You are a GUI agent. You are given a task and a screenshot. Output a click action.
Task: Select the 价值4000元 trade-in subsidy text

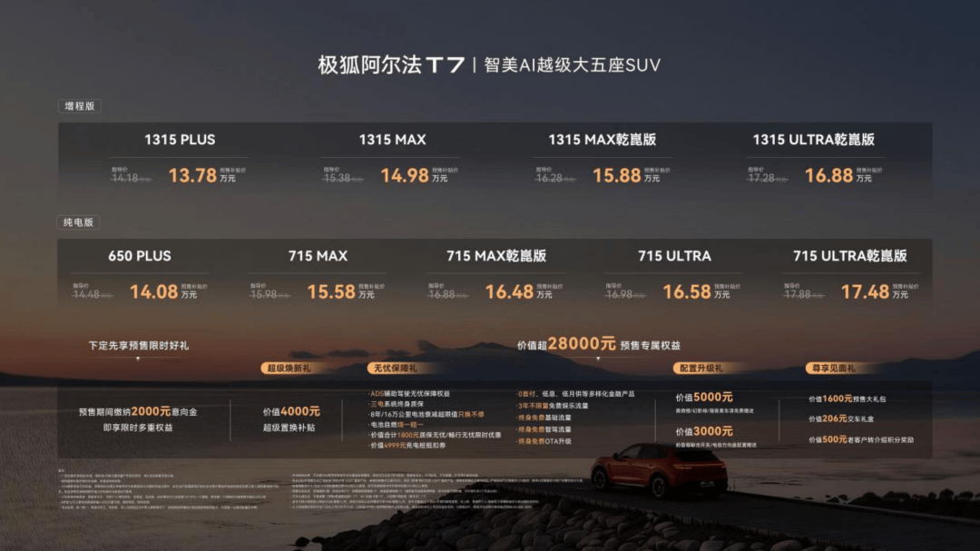click(x=291, y=411)
